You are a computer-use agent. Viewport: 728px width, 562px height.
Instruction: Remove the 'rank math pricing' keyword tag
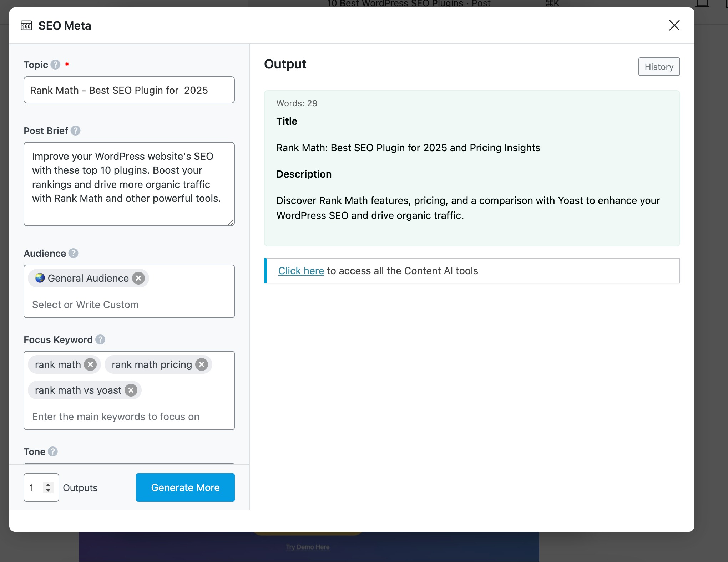click(x=202, y=364)
